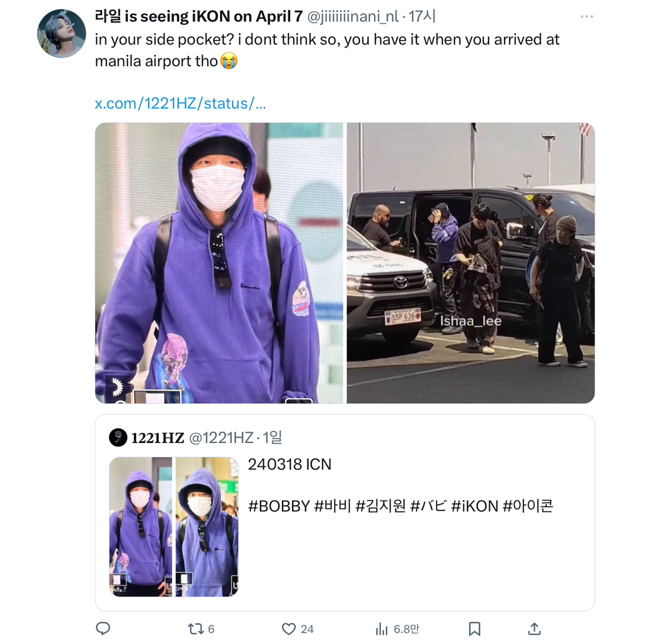Click the 1221HZ display name
This screenshot has width=649, height=644.
[158, 438]
